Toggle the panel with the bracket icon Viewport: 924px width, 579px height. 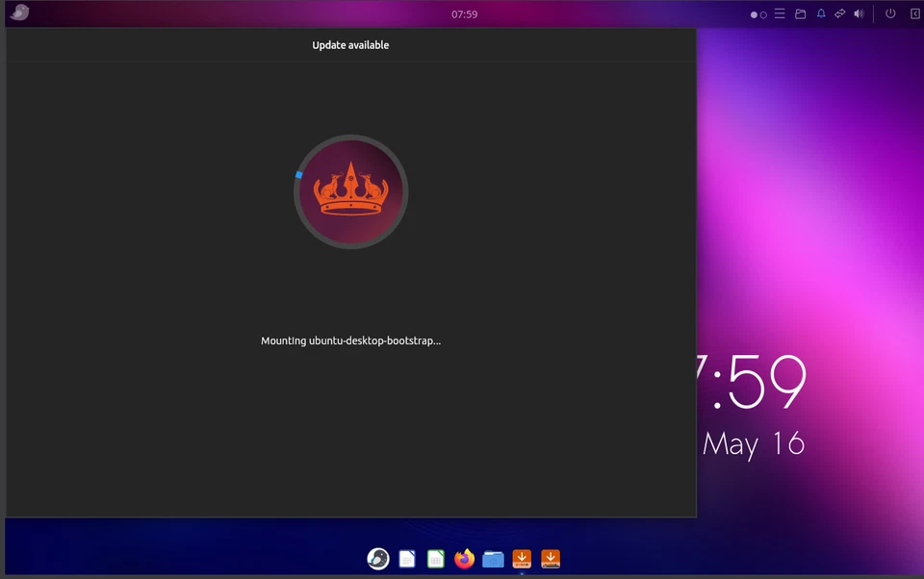point(912,13)
